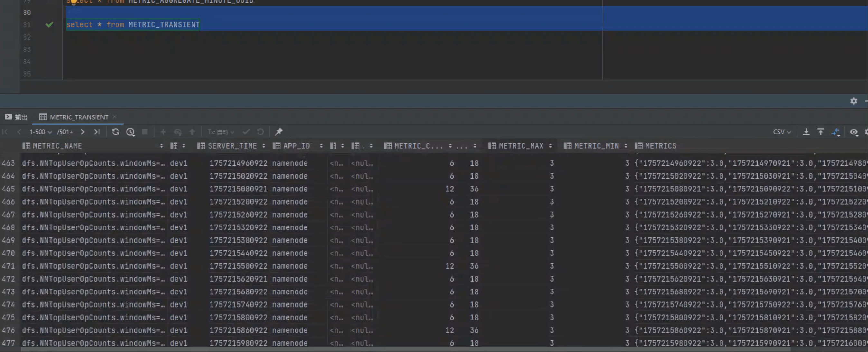The height and width of the screenshot is (352, 868).
Task: Click value 12 in row 471
Action: (x=449, y=266)
